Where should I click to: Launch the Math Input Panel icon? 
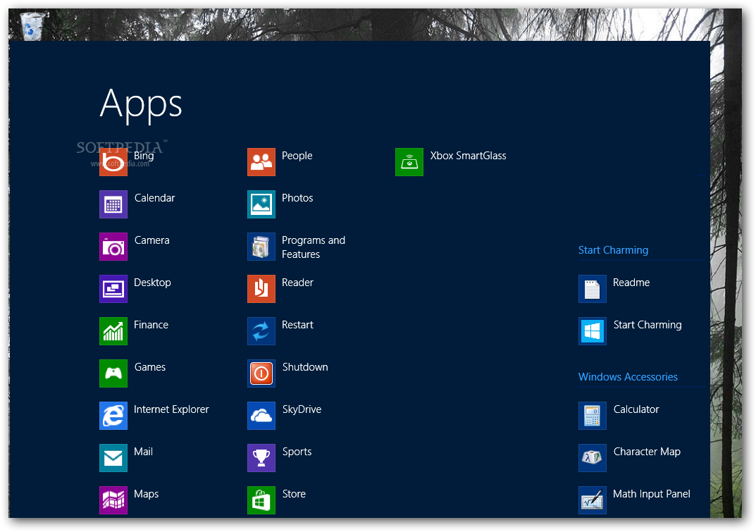click(x=593, y=500)
